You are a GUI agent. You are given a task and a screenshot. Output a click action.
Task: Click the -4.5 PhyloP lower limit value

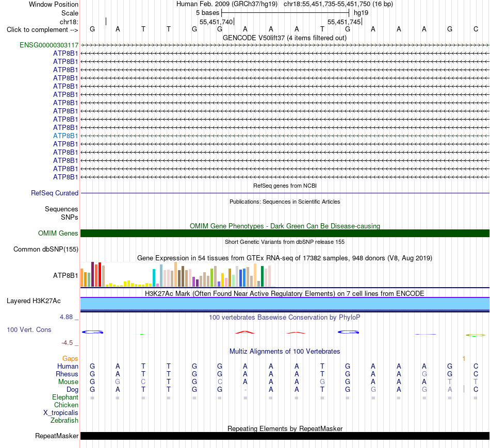[x=67, y=343]
